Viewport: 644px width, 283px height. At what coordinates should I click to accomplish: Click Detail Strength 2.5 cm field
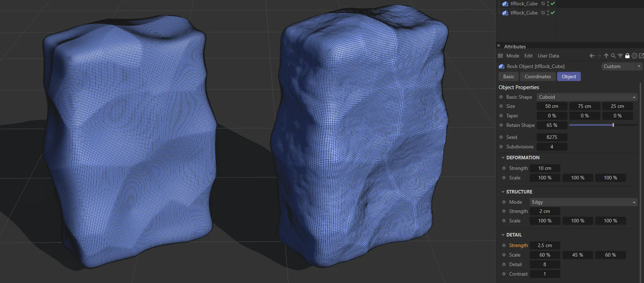(544, 245)
